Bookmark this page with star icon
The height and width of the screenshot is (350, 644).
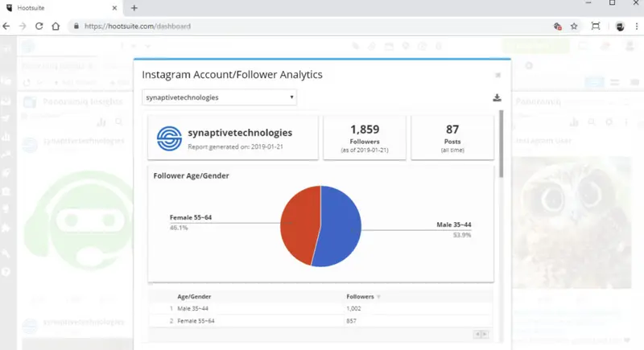[x=574, y=26]
